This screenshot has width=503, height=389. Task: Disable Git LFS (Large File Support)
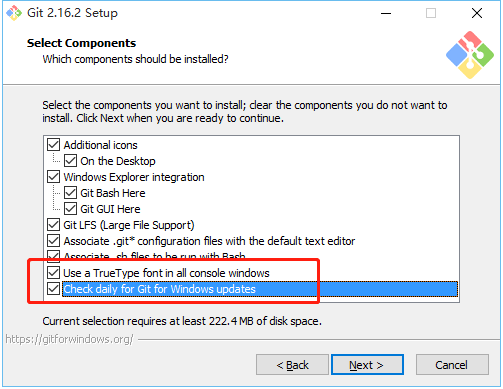53,225
